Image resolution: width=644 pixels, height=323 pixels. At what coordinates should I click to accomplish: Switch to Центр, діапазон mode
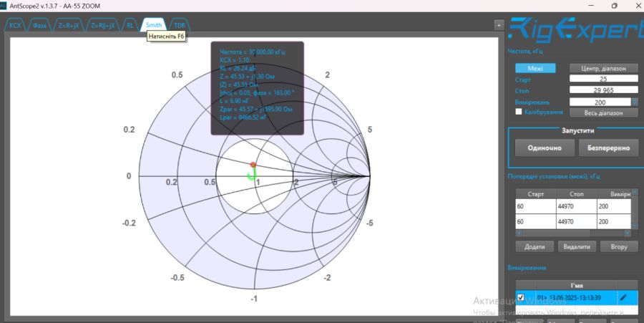(602, 68)
